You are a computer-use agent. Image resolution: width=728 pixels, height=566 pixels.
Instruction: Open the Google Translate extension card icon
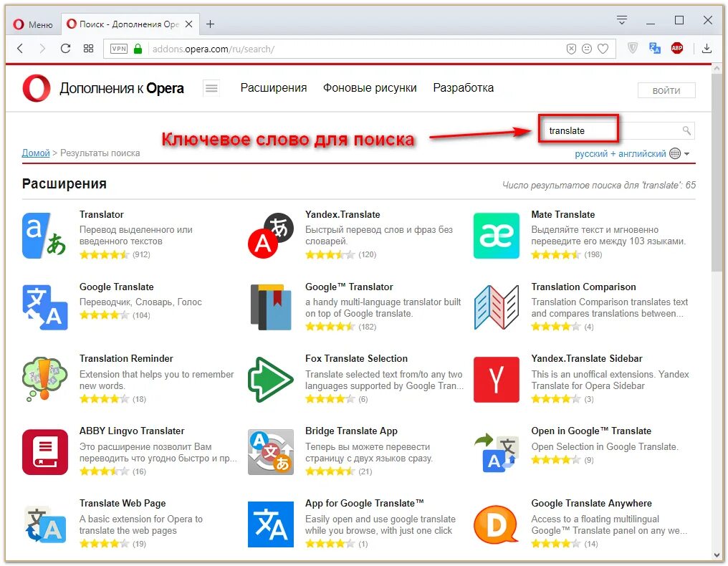click(44, 307)
